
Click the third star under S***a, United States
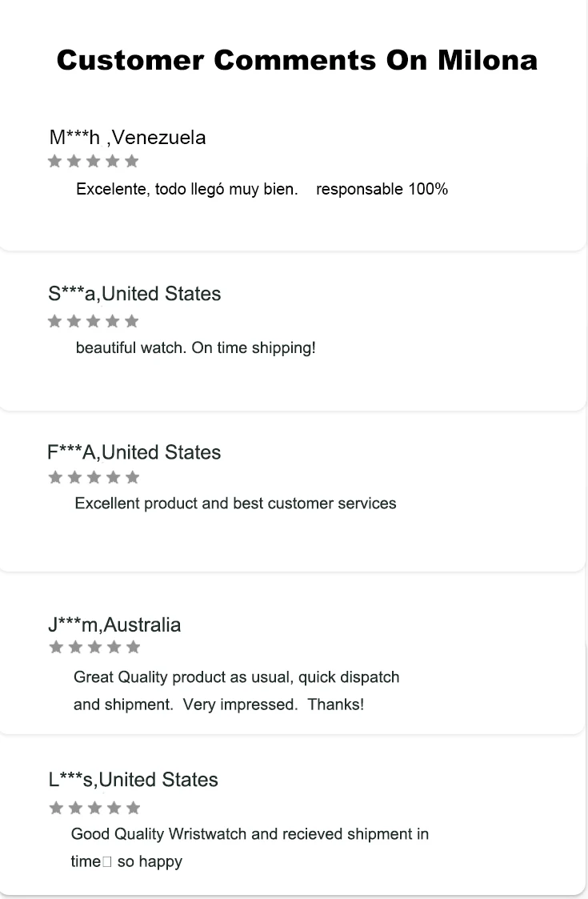tap(94, 321)
